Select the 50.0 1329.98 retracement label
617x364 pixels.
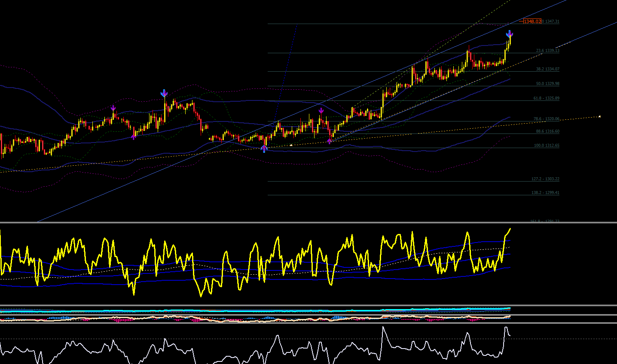(x=547, y=84)
